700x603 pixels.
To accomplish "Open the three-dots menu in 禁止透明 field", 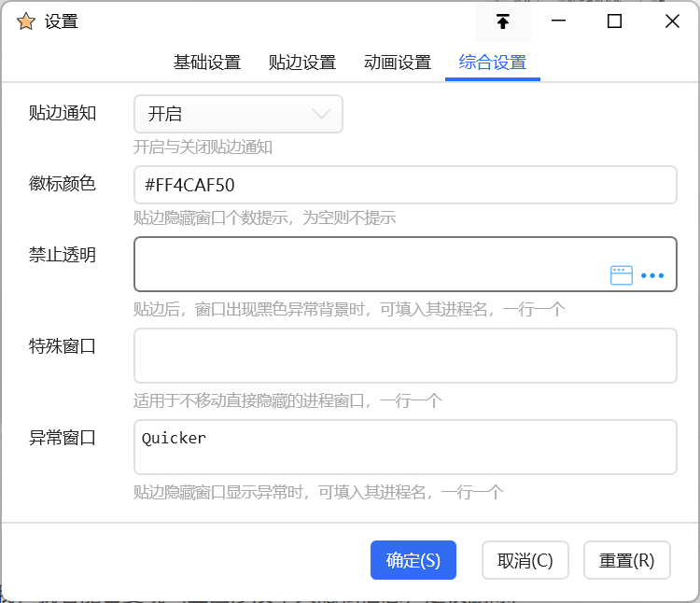I will (x=652, y=275).
